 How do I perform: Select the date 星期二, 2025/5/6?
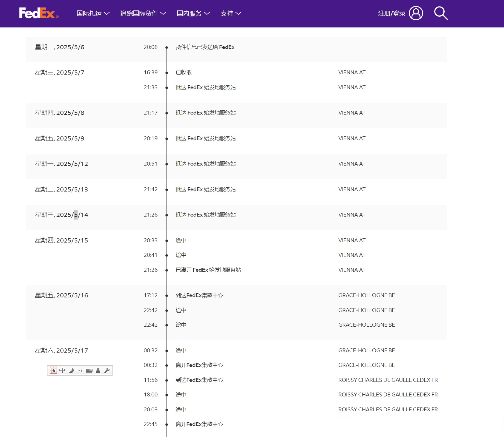point(60,47)
